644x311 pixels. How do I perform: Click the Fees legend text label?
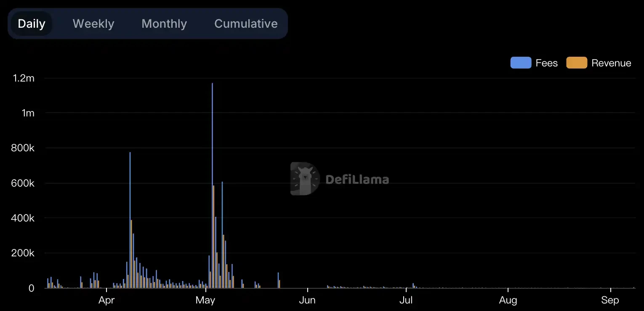pos(546,63)
